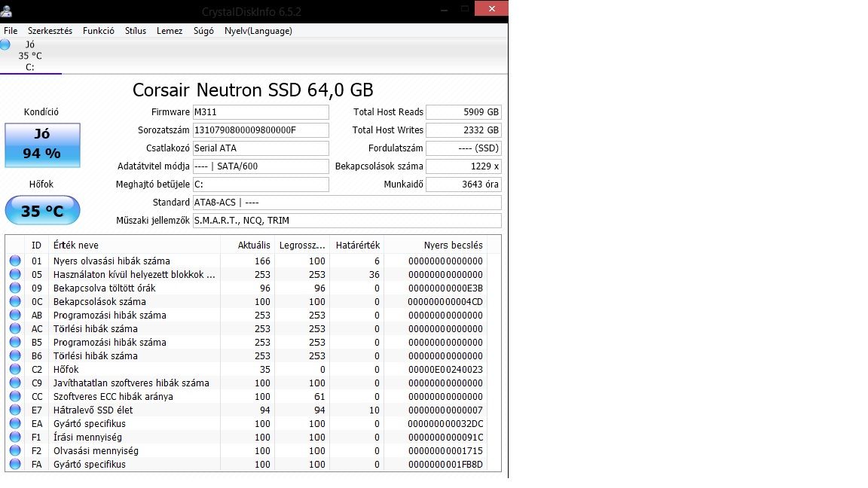
Task: Click status orb of row CC Szoftveres ECC
Action: point(15,396)
